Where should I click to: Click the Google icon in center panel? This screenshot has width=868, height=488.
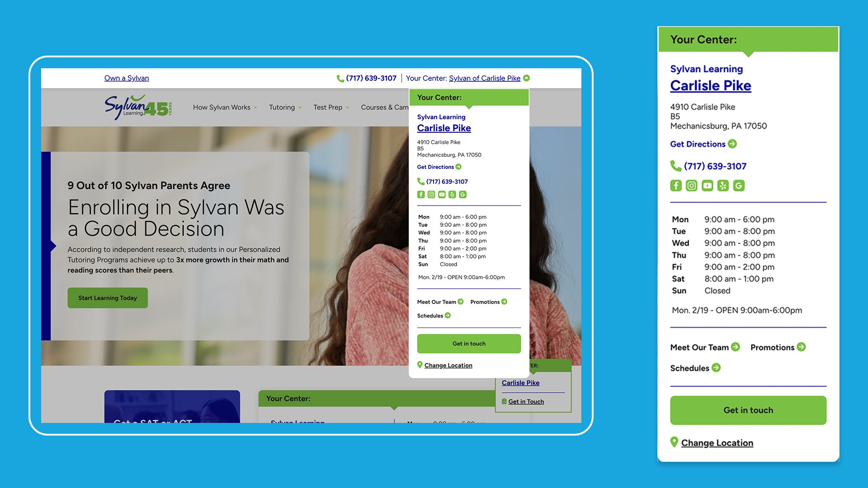462,194
